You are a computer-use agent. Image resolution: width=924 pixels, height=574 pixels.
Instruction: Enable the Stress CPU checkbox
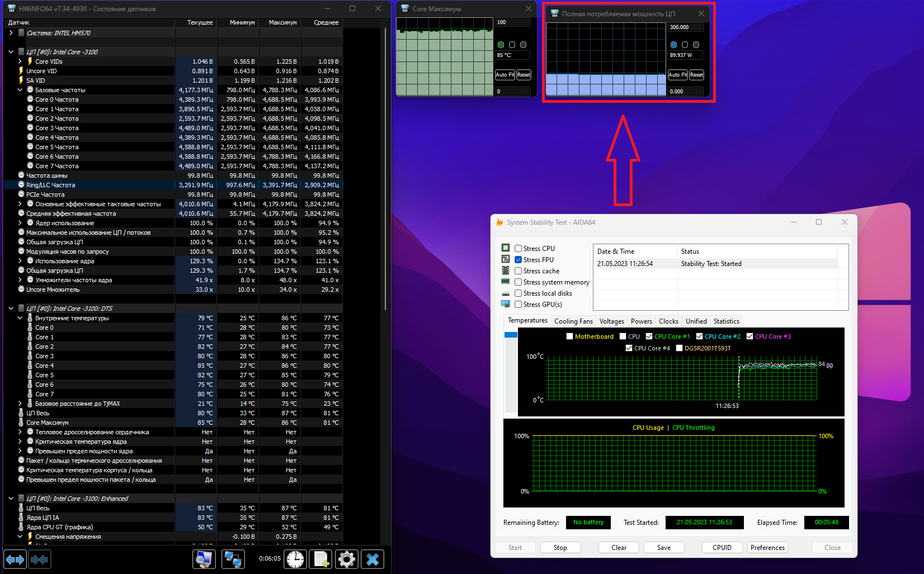click(518, 248)
